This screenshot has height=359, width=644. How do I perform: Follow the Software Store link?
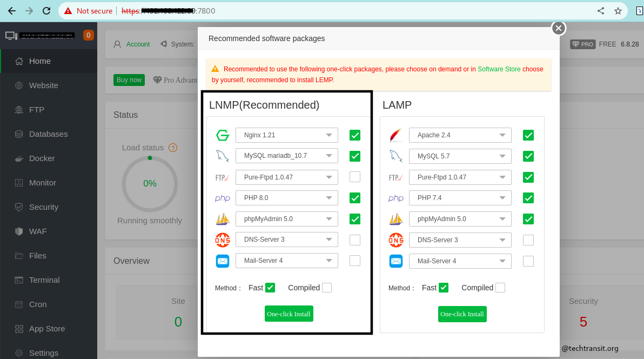pos(499,69)
